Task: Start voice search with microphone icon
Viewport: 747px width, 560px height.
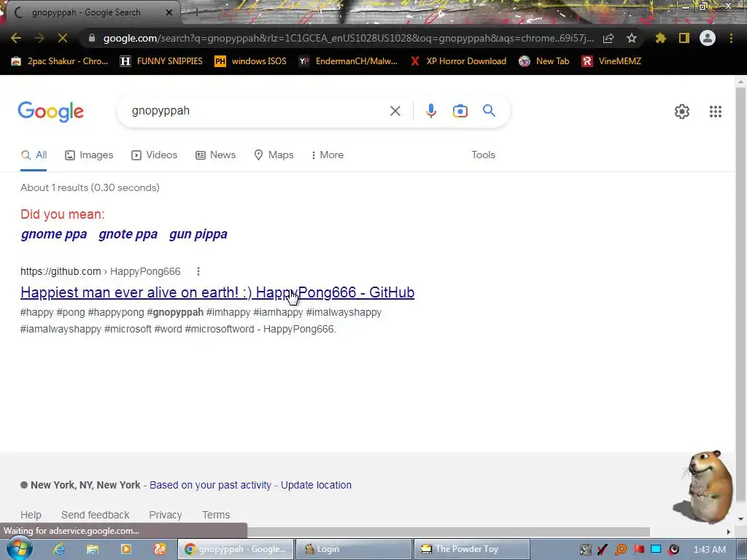Action: [430, 111]
